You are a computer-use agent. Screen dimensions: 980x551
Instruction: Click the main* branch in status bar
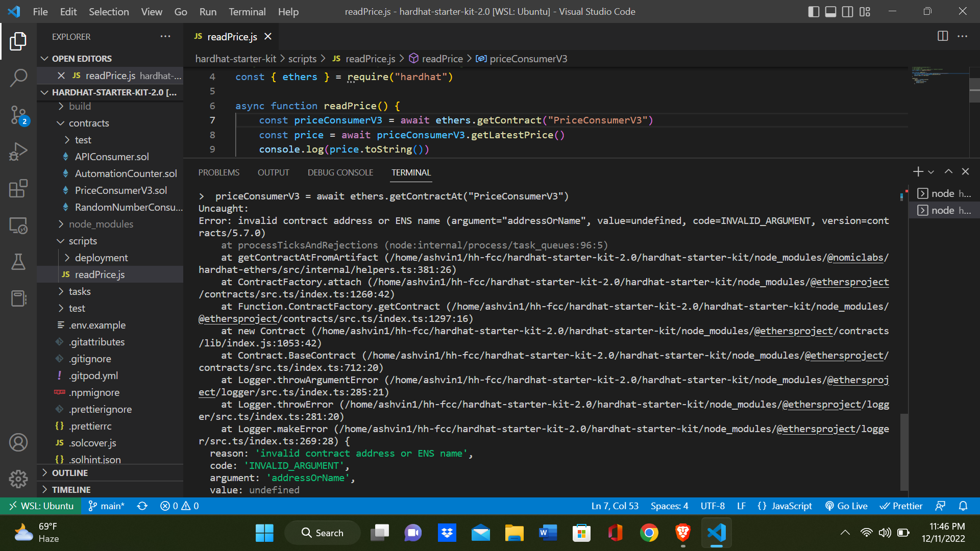click(x=107, y=506)
